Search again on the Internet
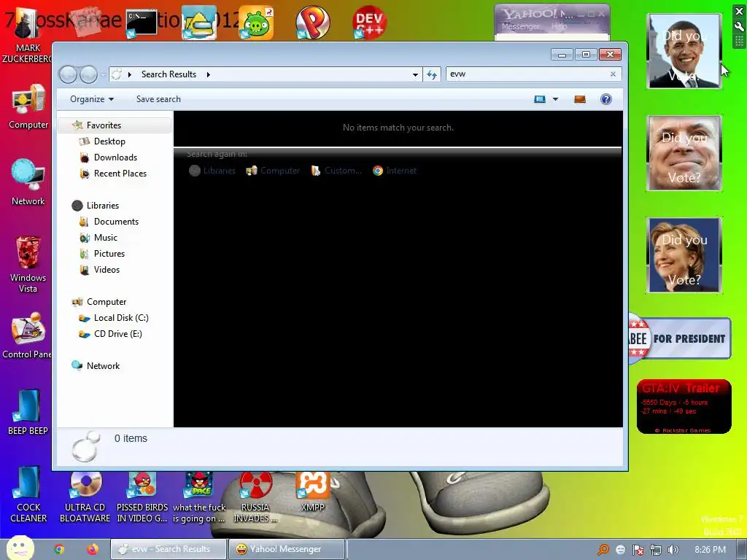 tap(395, 171)
